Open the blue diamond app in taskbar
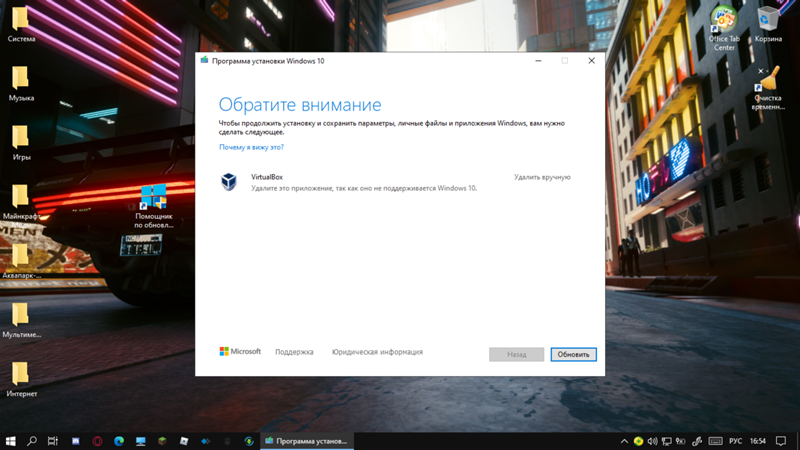 206,441
